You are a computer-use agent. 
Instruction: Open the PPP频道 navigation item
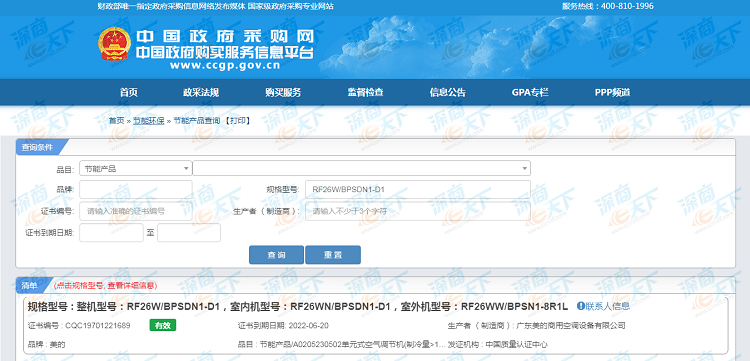click(x=612, y=93)
